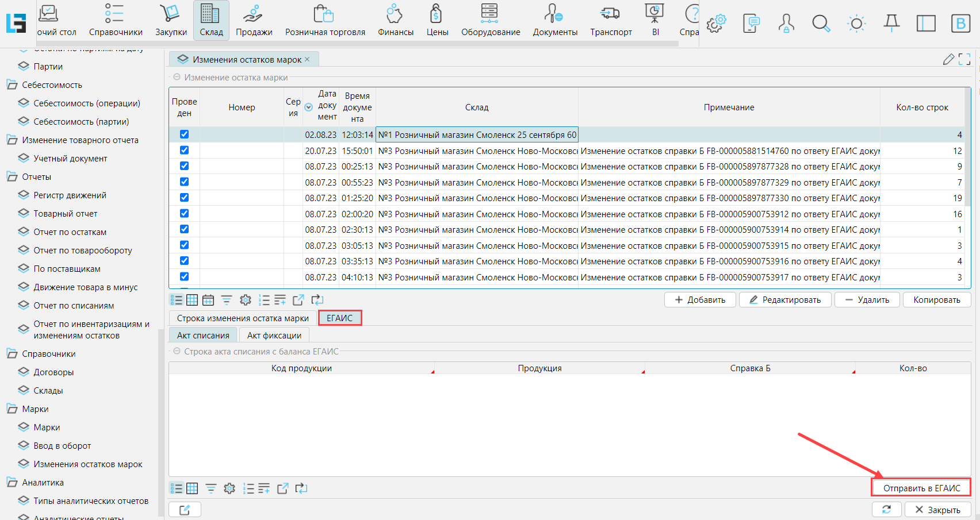Collapse Строка акта списания section

(177, 351)
